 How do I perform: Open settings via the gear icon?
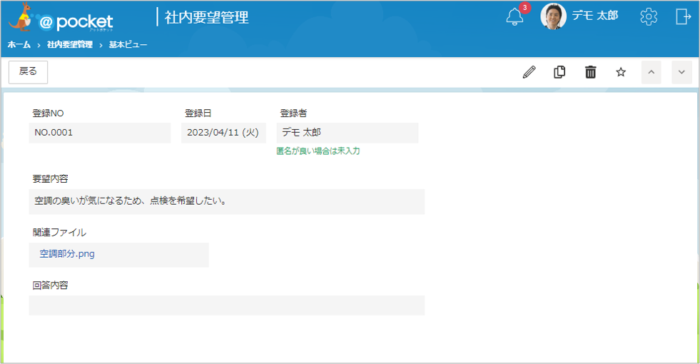pos(648,17)
